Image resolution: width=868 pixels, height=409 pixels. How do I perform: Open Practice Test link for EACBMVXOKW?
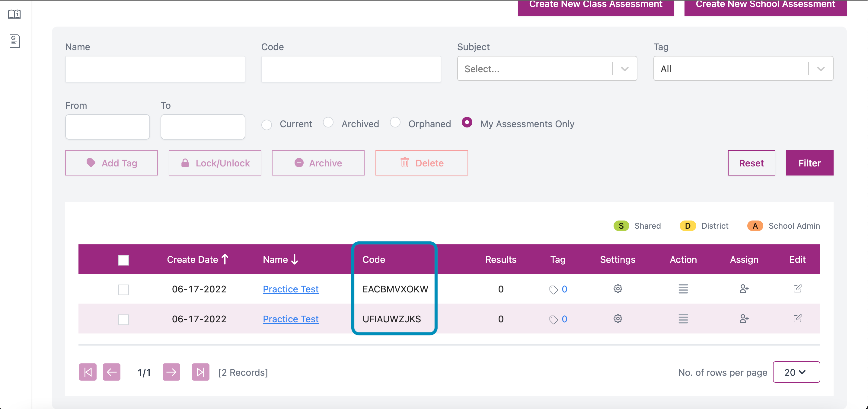[x=290, y=289]
